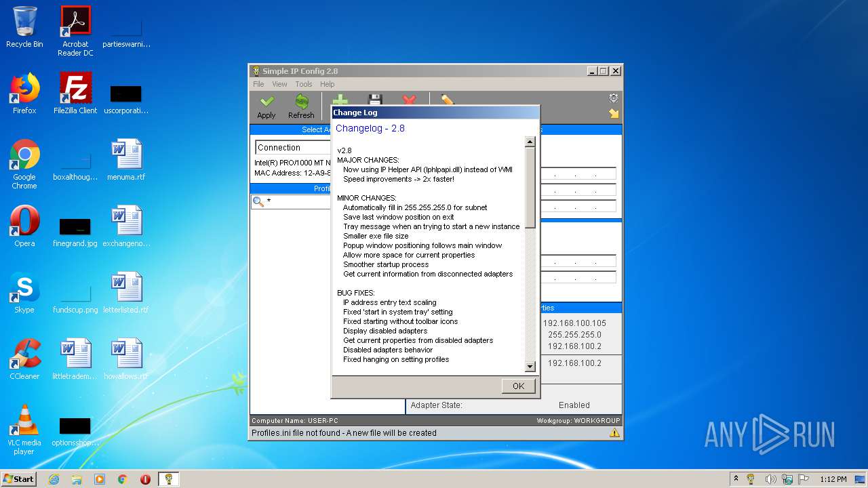Open the Help menu
The height and width of the screenshot is (488, 868).
coord(328,84)
